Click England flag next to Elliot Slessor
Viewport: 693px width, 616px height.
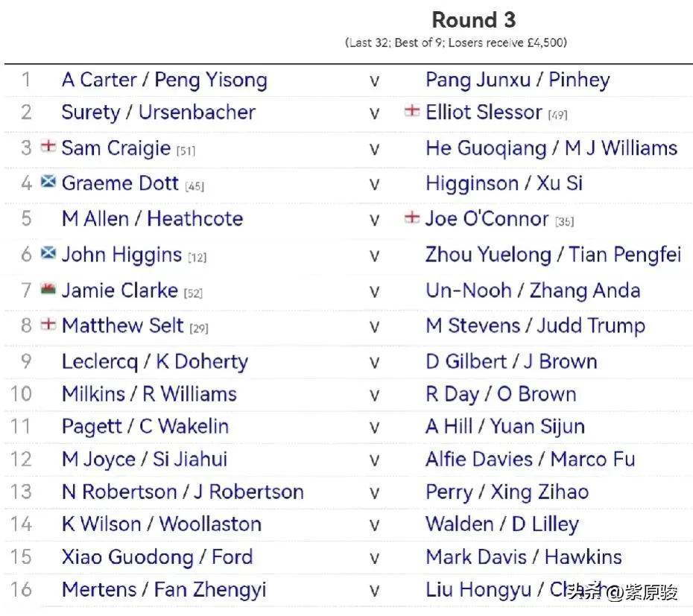tap(412, 110)
